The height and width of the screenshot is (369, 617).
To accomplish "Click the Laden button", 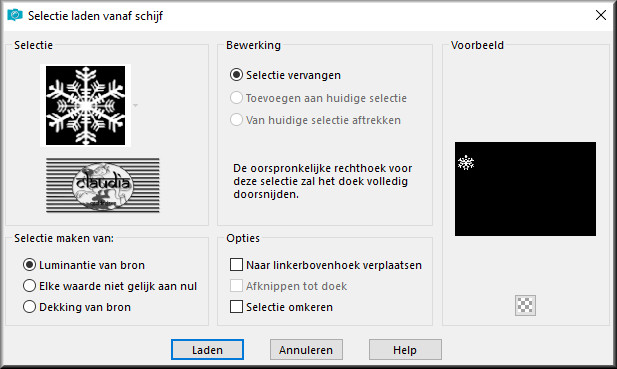I will point(207,349).
